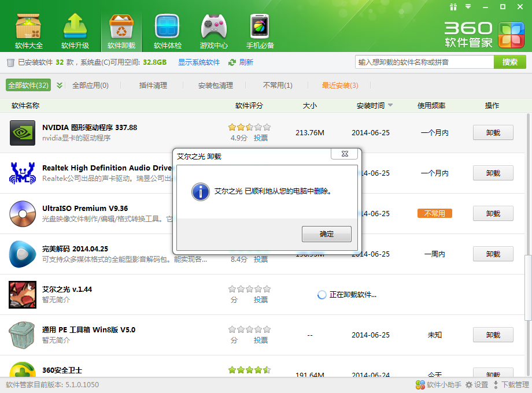Image resolution: width=532 pixels, height=393 pixels.
Task: Focus the uninstall search input field
Action: tap(424, 62)
